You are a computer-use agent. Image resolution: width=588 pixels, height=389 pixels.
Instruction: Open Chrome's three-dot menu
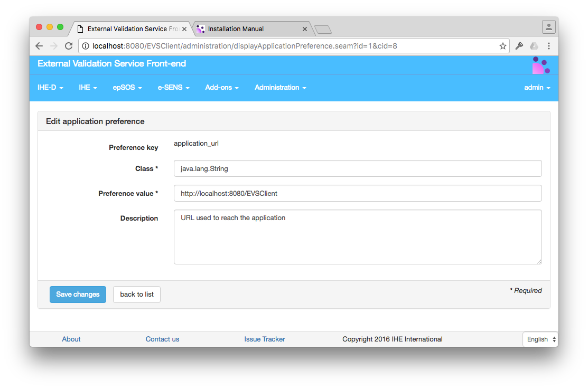coord(549,46)
